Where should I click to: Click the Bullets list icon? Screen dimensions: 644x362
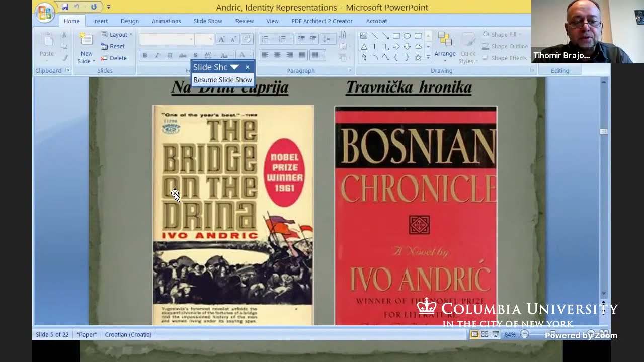[265, 39]
